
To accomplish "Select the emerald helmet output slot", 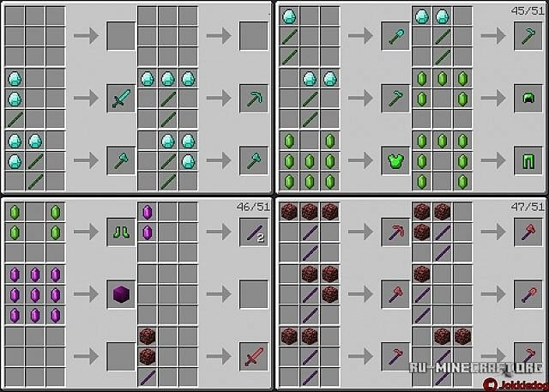I will click(528, 99).
